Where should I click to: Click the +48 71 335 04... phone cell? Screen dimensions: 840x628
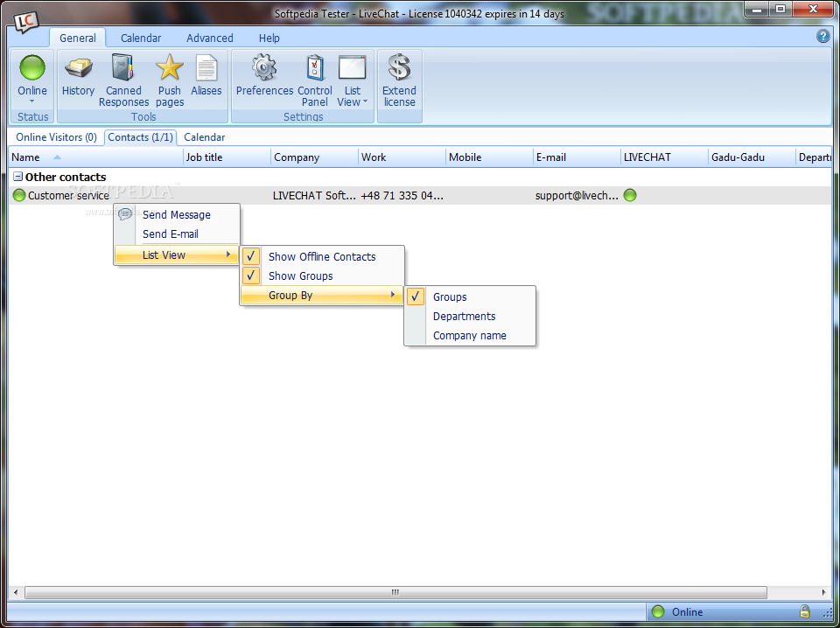point(402,195)
